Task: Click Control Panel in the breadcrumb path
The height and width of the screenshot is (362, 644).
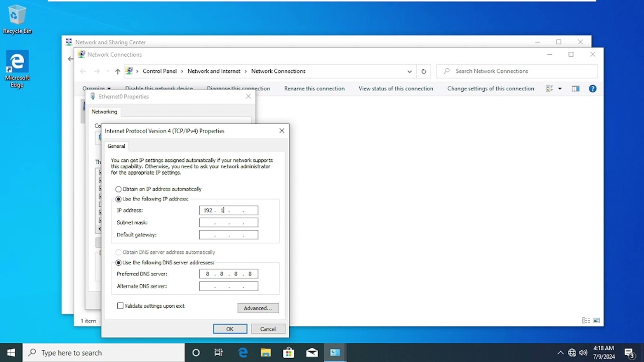Action: point(159,71)
